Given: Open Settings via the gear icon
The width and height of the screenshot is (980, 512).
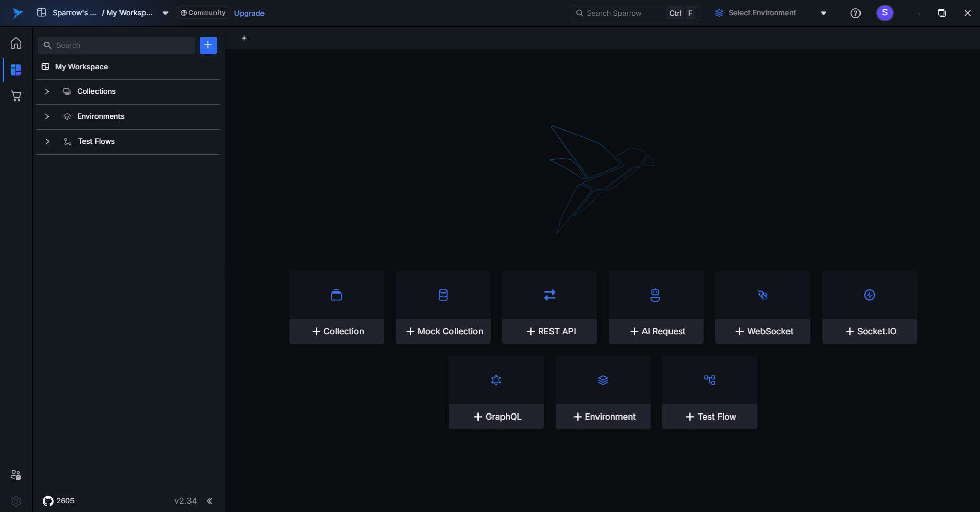Looking at the screenshot, I should [x=16, y=501].
